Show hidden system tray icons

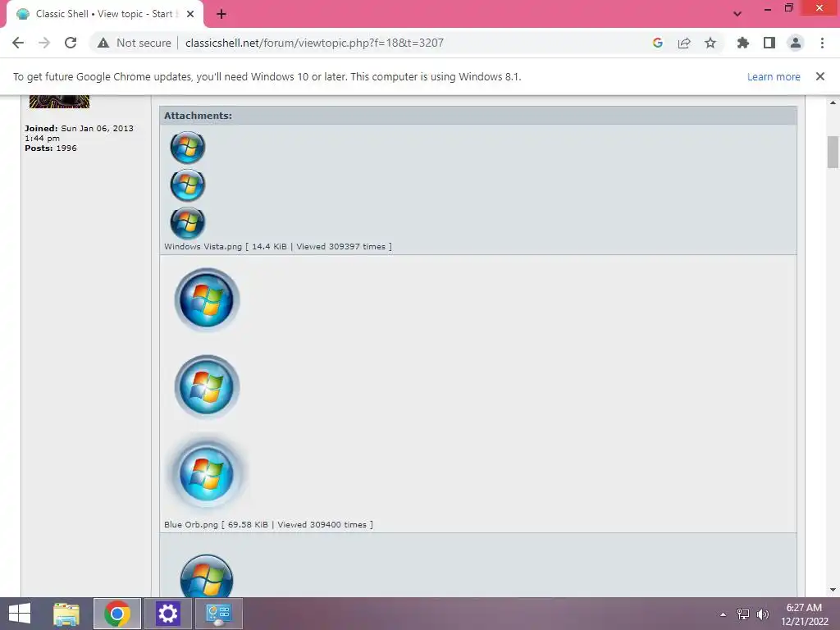(x=724, y=614)
